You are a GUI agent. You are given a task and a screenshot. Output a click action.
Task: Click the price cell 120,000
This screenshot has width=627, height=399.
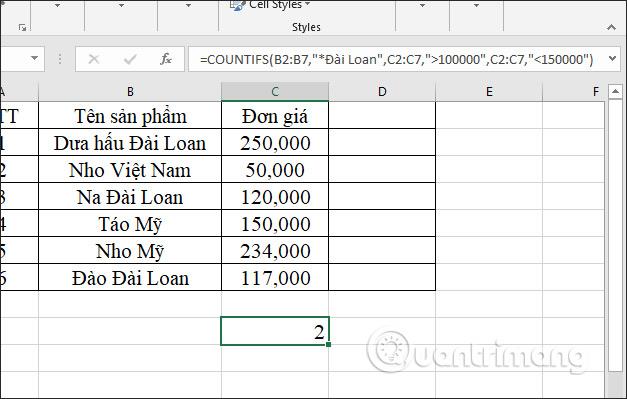point(275,196)
